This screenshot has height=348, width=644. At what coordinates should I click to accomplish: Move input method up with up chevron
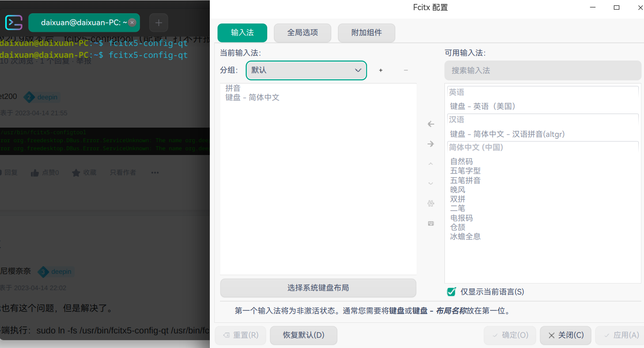(431, 164)
